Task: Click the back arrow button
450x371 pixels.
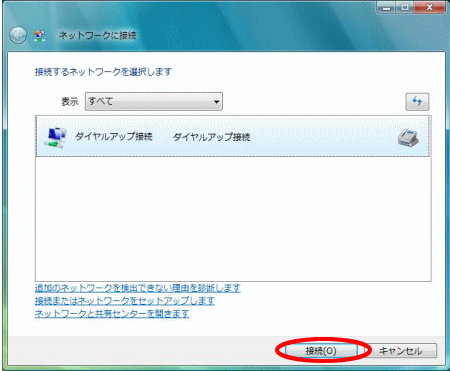Action: [x=18, y=35]
